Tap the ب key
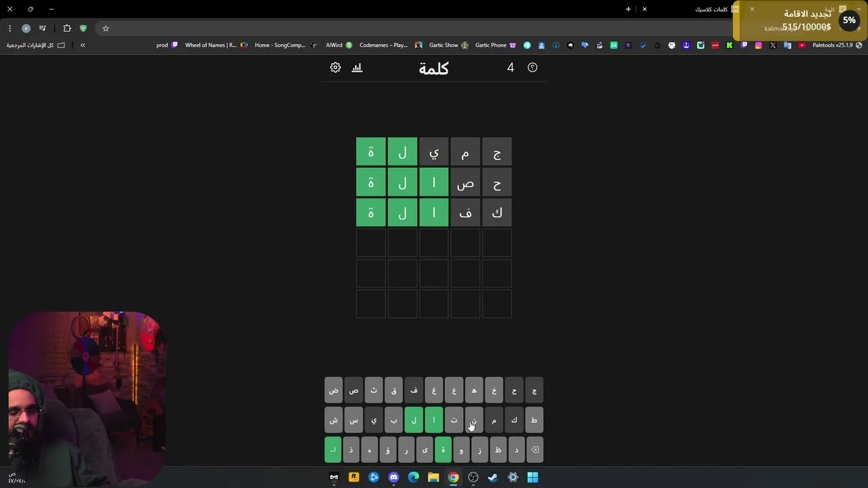This screenshot has height=488, width=868. [x=393, y=420]
